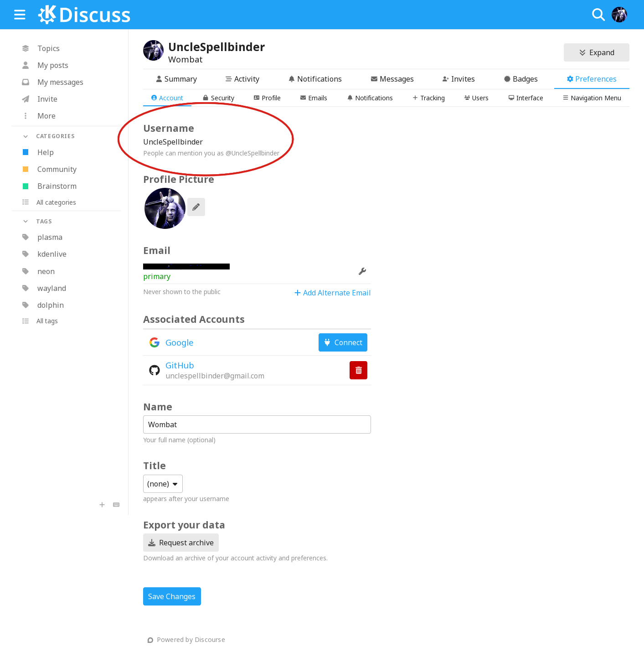This screenshot has height=647, width=644.
Task: Collapse the Tags sidebar section
Action: [x=26, y=222]
